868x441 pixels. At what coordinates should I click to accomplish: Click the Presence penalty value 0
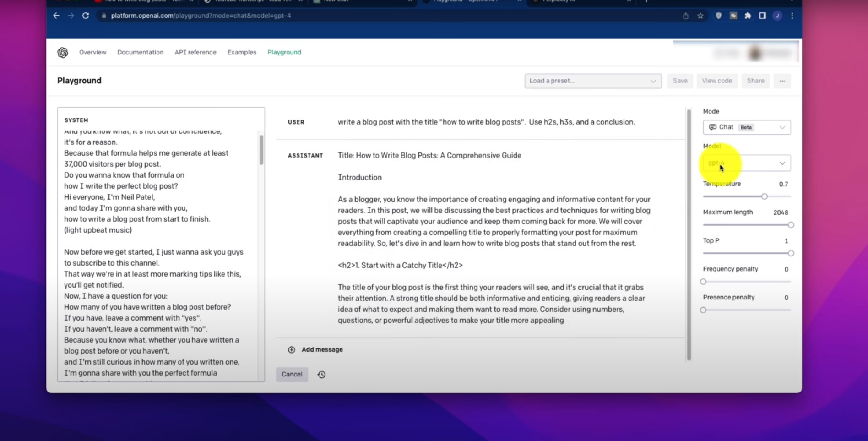pos(786,298)
